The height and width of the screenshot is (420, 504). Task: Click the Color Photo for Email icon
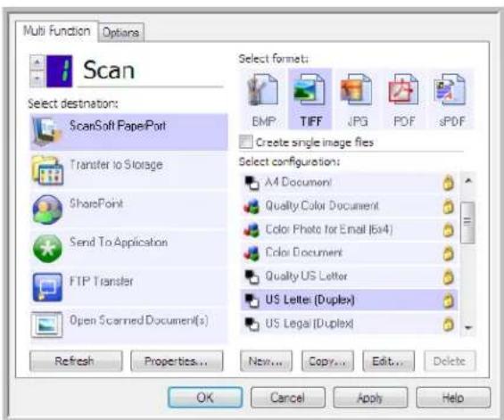(252, 230)
